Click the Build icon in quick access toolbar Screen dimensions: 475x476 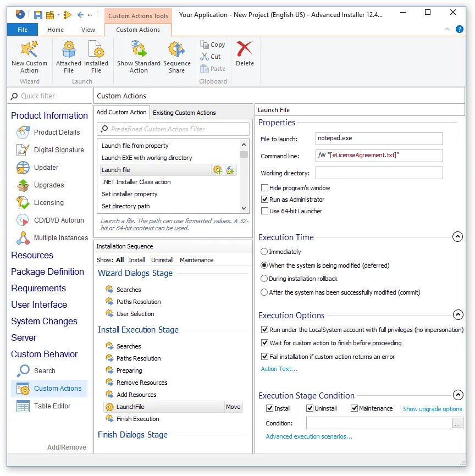click(x=50, y=15)
